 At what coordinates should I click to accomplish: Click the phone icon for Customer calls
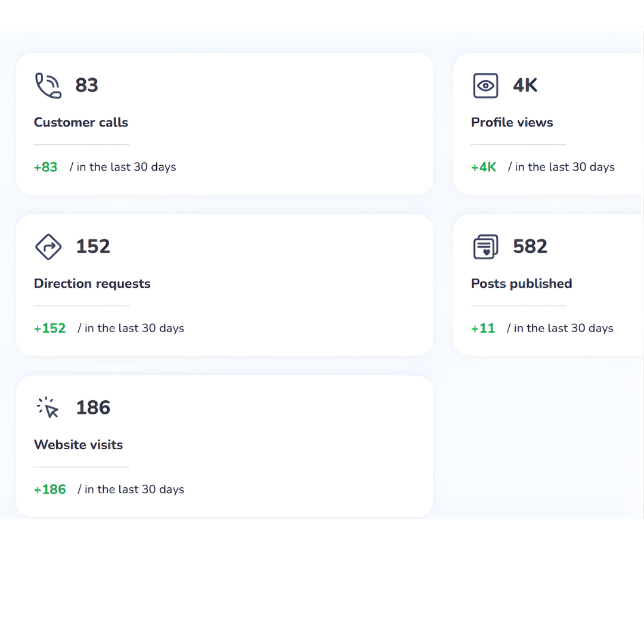[x=48, y=85]
